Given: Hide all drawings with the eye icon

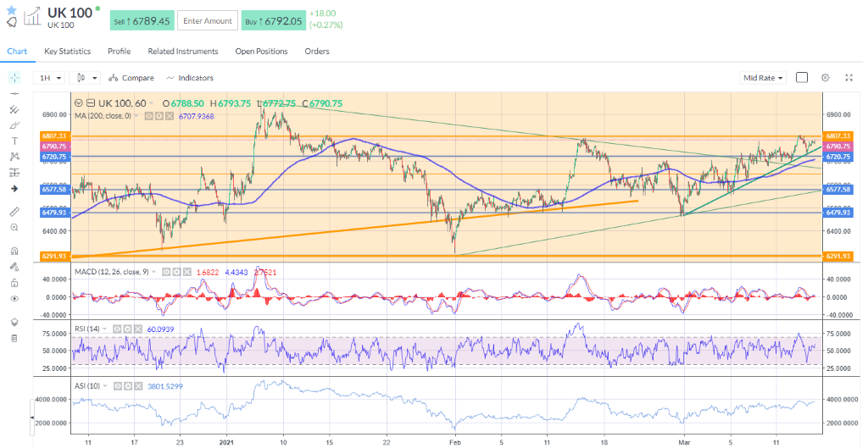Looking at the screenshot, I should pyautogui.click(x=14, y=298).
